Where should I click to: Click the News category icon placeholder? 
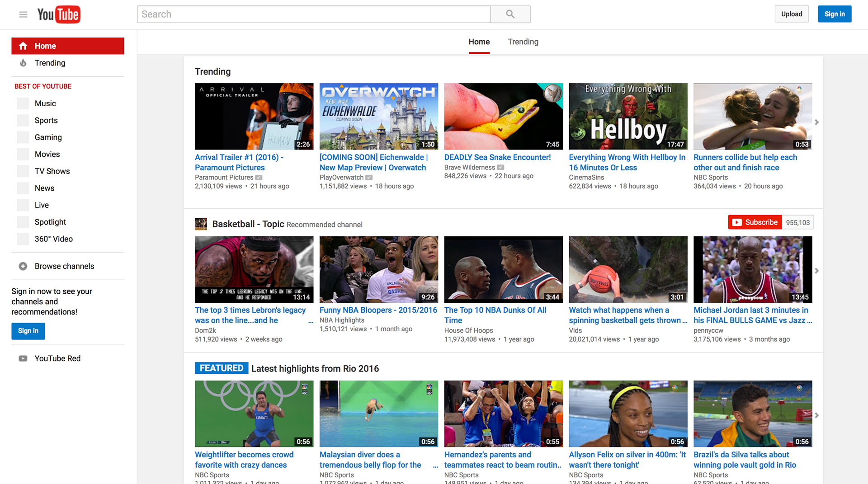(23, 188)
